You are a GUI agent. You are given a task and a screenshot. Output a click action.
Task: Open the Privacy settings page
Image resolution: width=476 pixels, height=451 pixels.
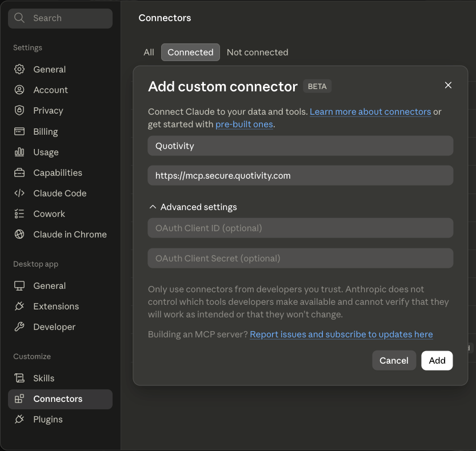click(x=60, y=110)
